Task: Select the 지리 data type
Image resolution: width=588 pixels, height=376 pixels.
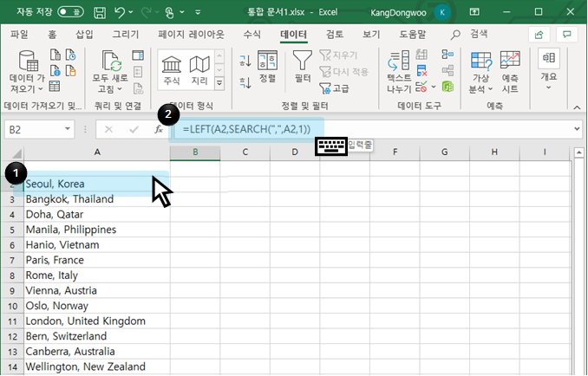Action: (199, 70)
